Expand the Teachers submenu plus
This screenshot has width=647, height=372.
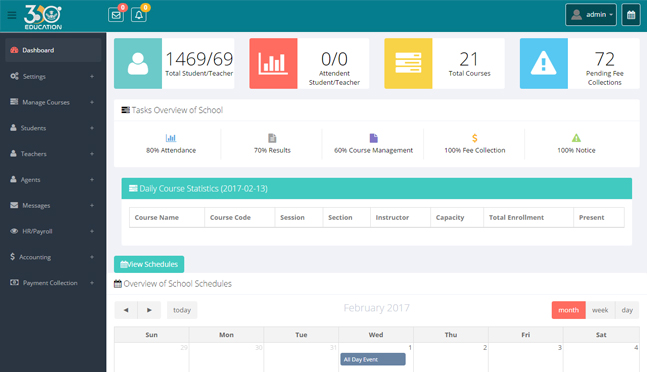(x=92, y=153)
